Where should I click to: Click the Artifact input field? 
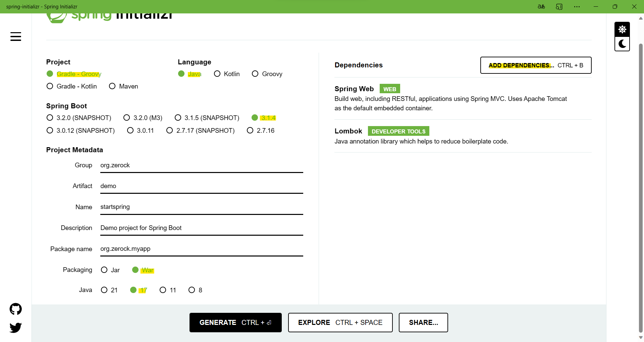pyautogui.click(x=202, y=186)
